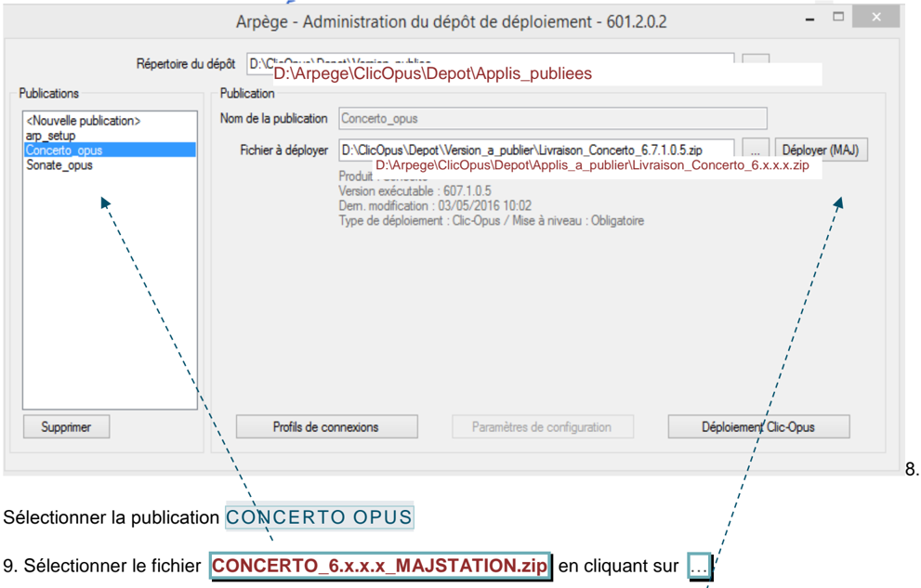Click Version exécutable : 607.1.0.5 text
The height and width of the screenshot is (588, 921).
coord(414,191)
